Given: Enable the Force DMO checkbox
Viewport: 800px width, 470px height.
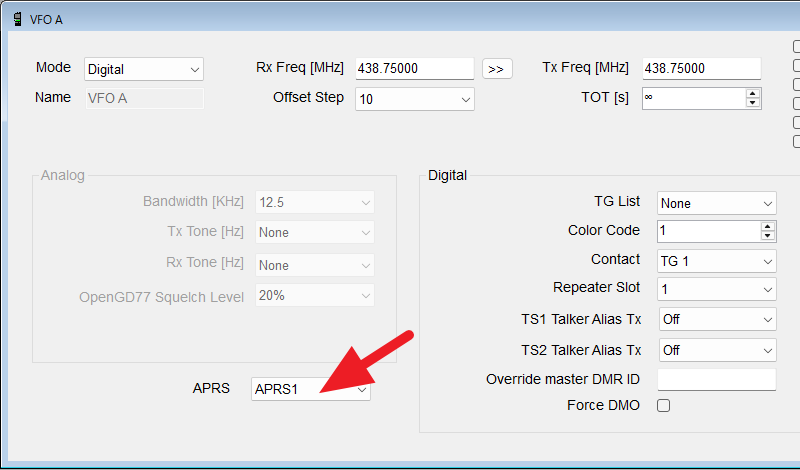Looking at the screenshot, I should [663, 405].
